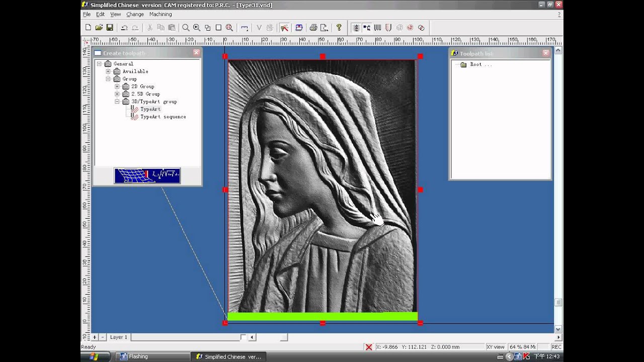Viewport: 644px width, 362px height.
Task: Add a layer with plus button
Action: (x=95, y=337)
